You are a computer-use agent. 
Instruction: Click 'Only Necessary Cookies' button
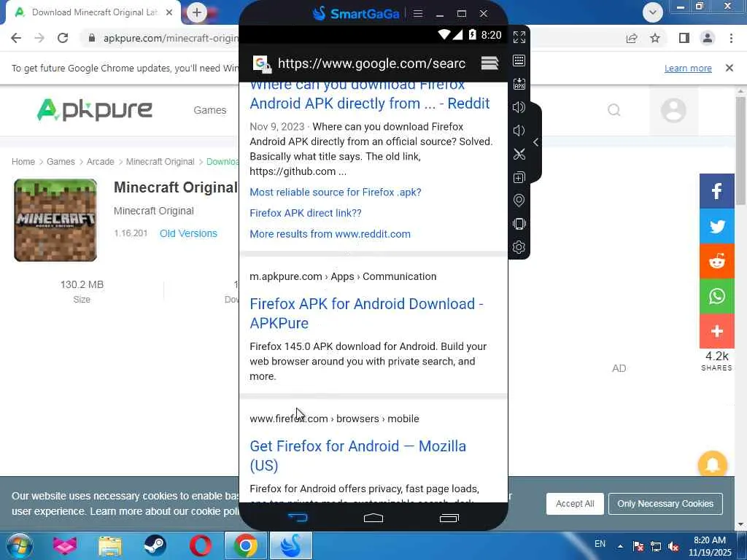click(665, 503)
